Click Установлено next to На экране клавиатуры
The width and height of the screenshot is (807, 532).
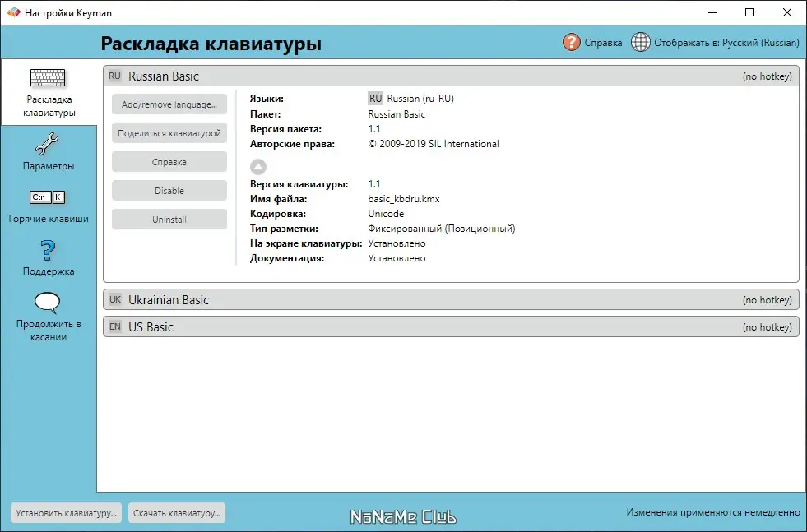pos(397,243)
